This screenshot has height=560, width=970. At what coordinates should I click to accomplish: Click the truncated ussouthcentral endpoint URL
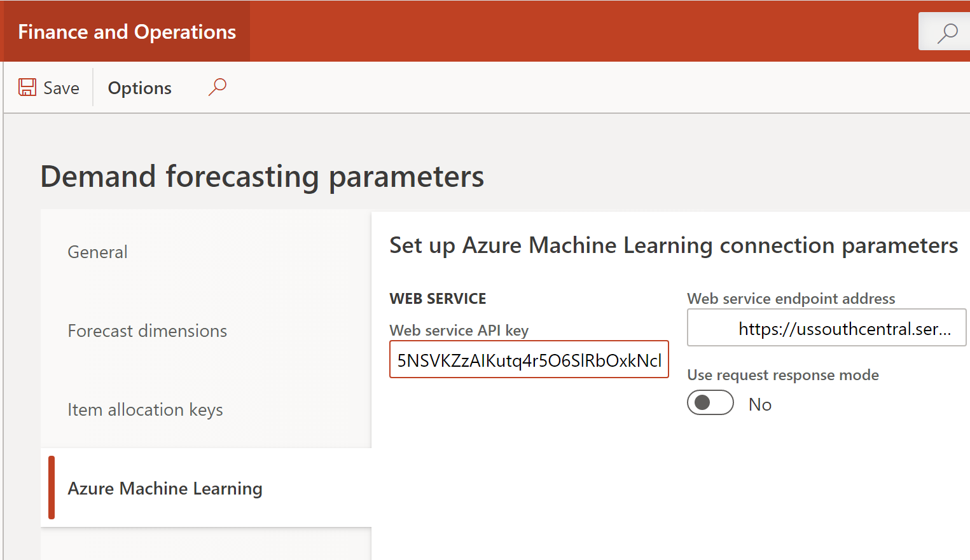coord(826,327)
